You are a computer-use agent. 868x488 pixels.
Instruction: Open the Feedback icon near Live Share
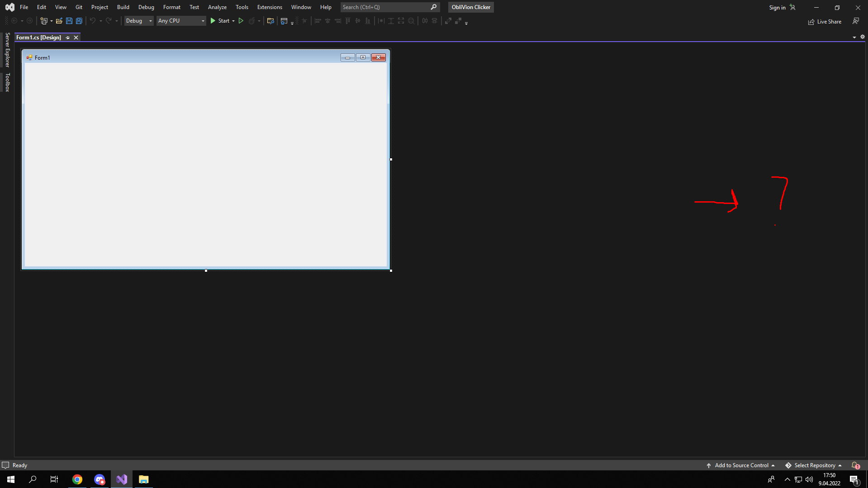tap(855, 21)
